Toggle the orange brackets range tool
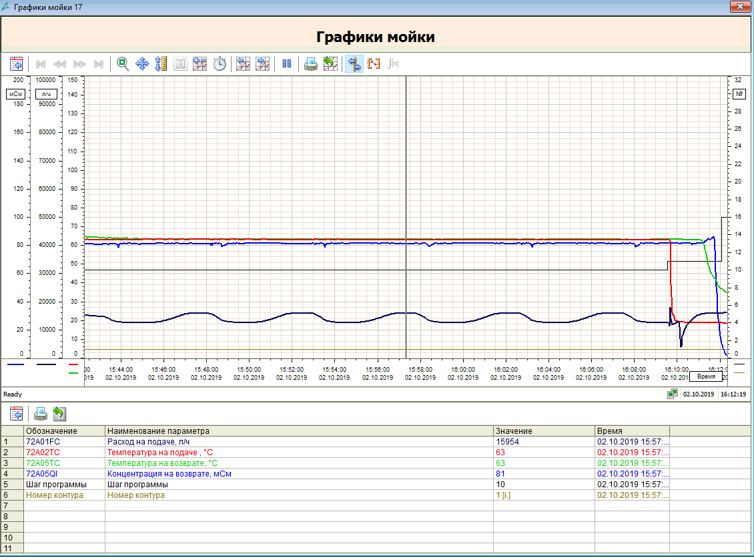This screenshot has width=754, height=560. 374,64
